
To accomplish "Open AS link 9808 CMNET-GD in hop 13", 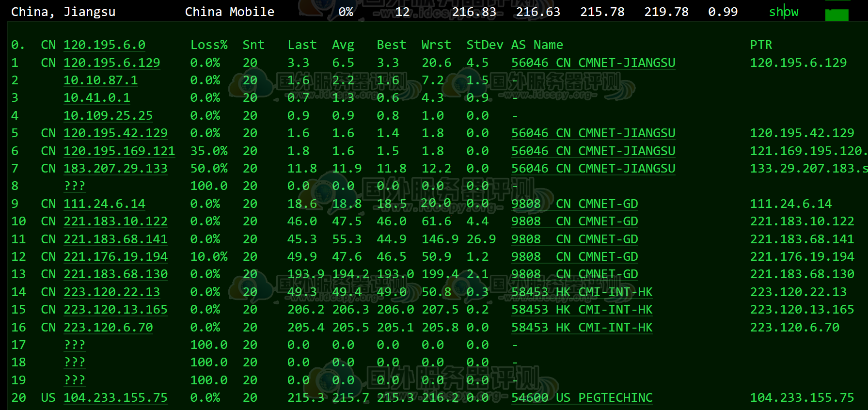I will coord(575,274).
